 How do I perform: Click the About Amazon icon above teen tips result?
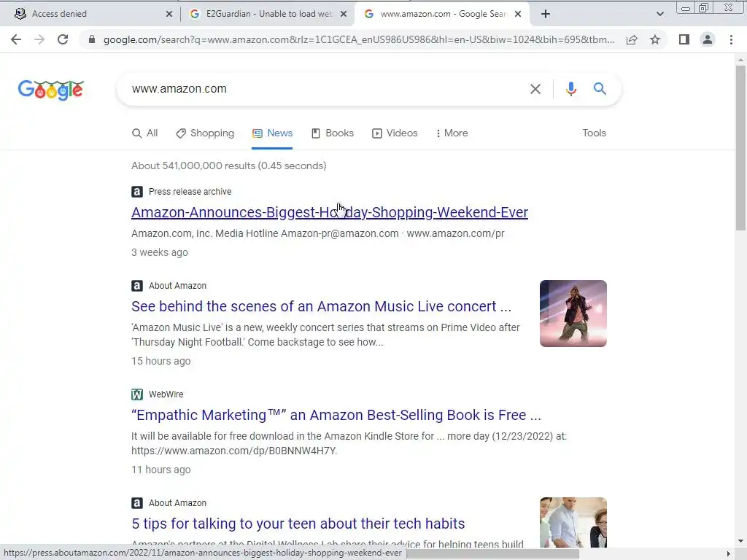(137, 503)
